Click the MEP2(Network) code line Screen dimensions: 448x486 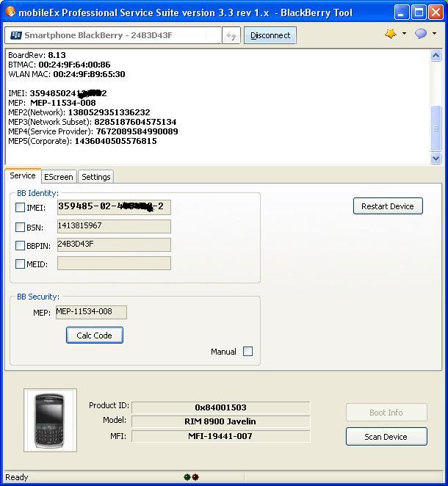pyautogui.click(x=79, y=112)
